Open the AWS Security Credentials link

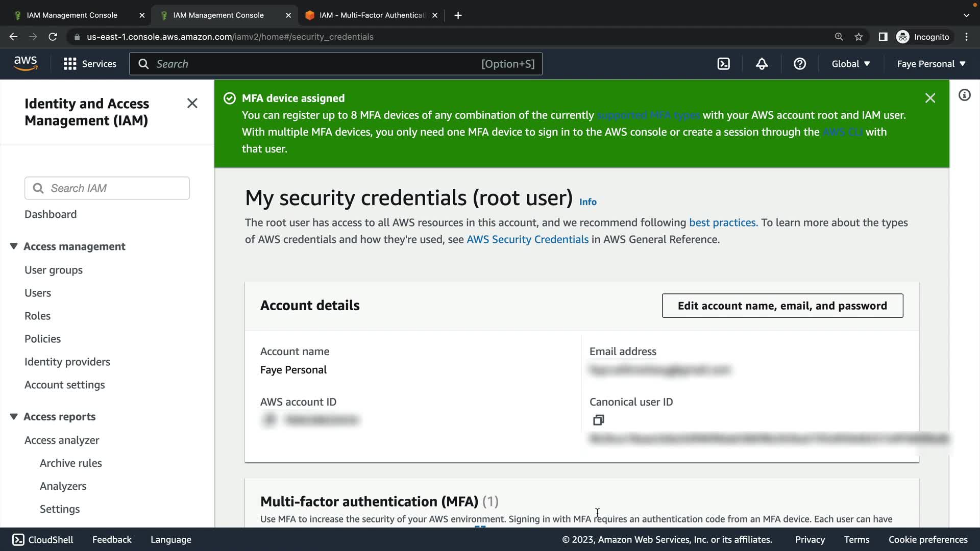(x=527, y=239)
